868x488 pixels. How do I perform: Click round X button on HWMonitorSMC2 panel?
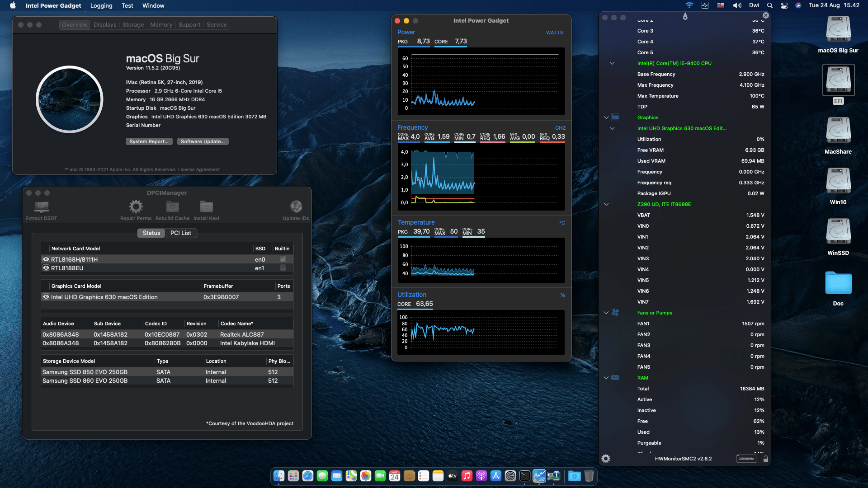point(765,15)
